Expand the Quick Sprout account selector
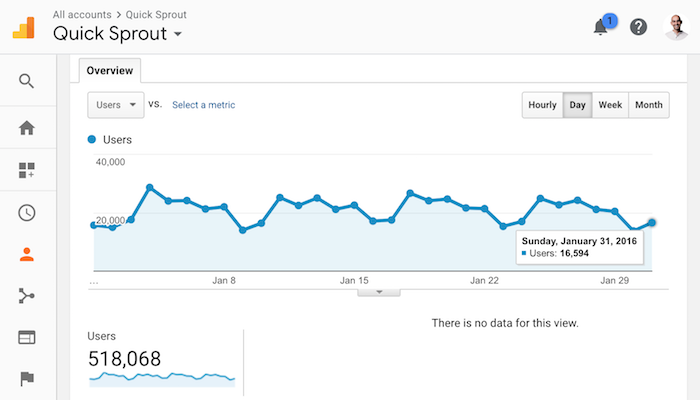Image resolution: width=700 pixels, height=400 pixels. [117, 34]
